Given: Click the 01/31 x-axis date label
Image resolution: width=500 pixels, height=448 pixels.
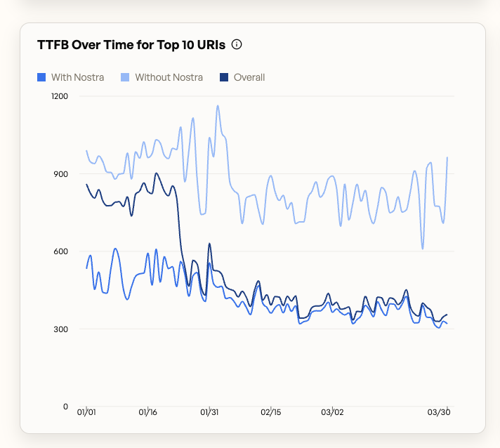Looking at the screenshot, I should pyautogui.click(x=209, y=412).
